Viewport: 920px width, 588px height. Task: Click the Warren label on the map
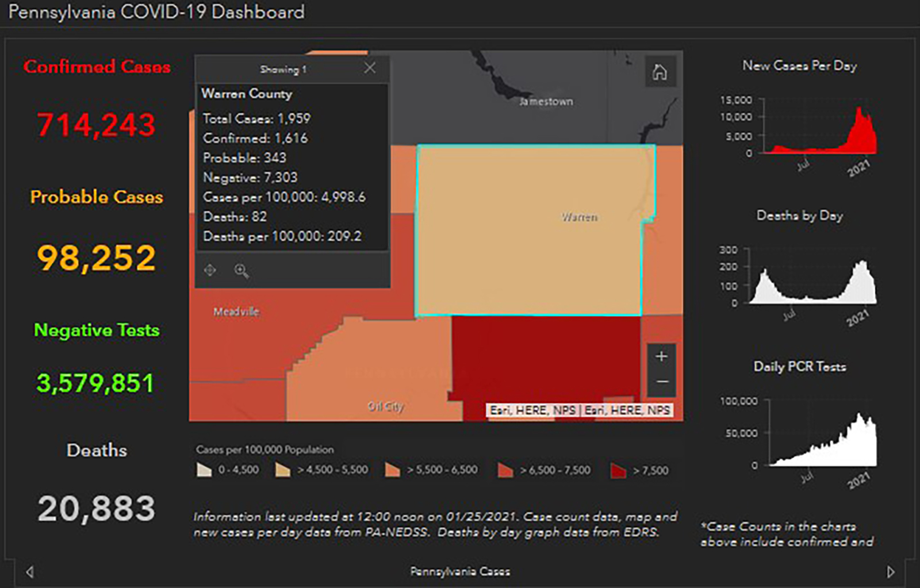580,217
